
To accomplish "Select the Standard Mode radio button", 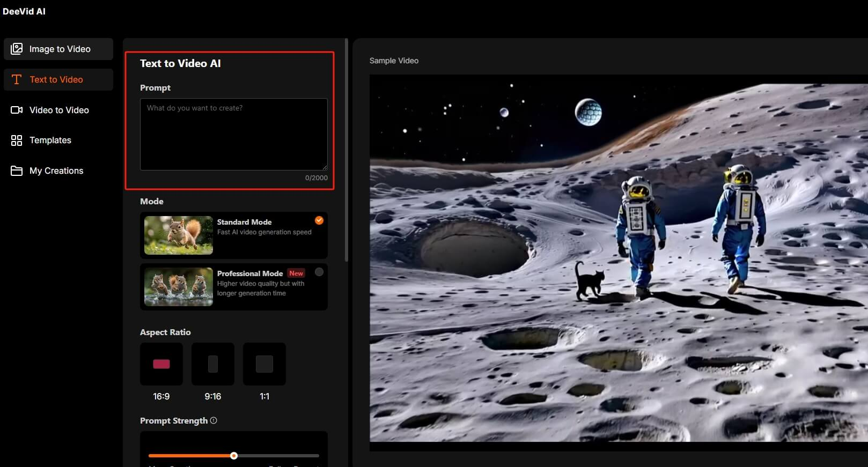I will tap(319, 220).
